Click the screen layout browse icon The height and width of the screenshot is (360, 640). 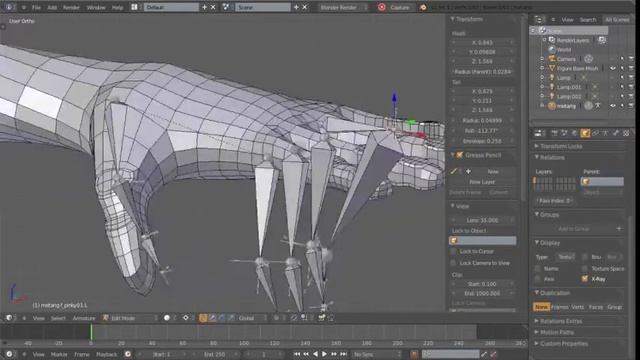tap(134, 7)
